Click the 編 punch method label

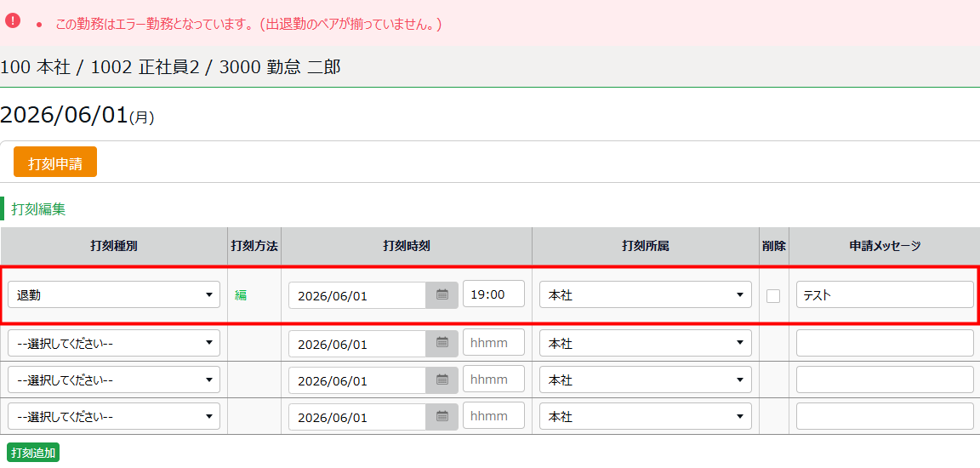241,295
